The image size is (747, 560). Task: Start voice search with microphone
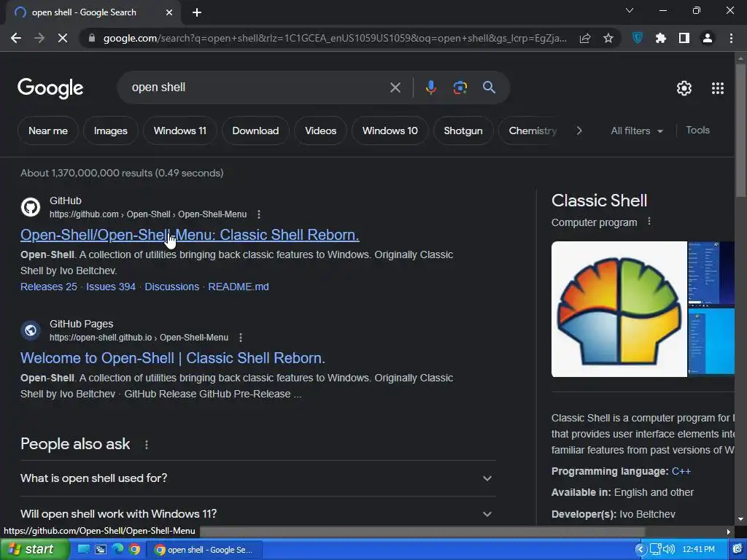430,87
